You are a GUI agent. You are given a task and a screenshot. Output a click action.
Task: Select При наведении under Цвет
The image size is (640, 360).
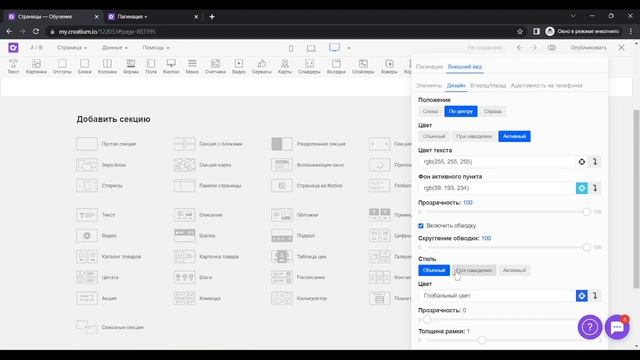(474, 136)
